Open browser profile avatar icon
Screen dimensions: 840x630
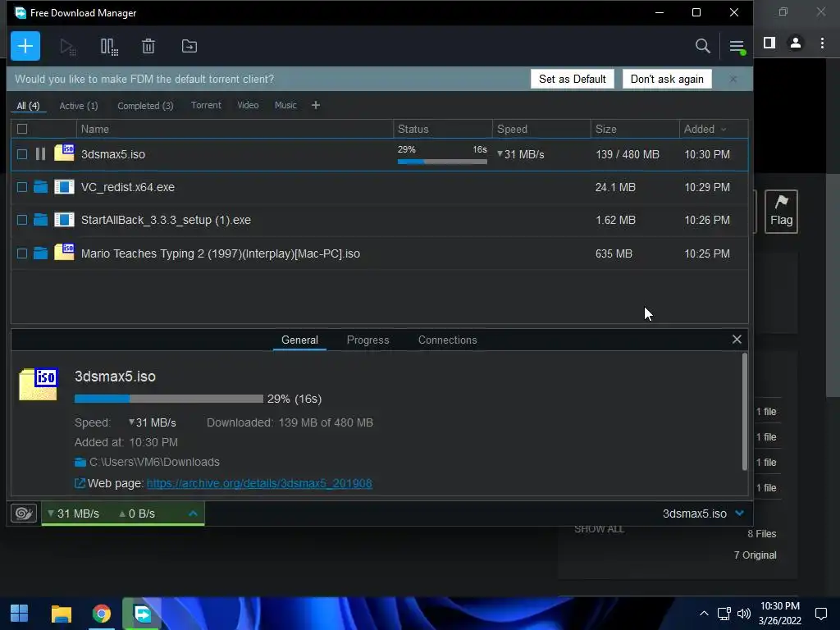pos(796,43)
